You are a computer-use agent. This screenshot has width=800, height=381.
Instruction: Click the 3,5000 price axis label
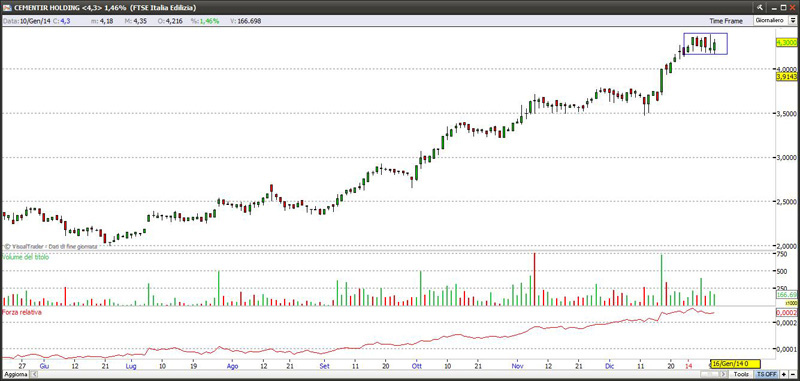point(787,113)
